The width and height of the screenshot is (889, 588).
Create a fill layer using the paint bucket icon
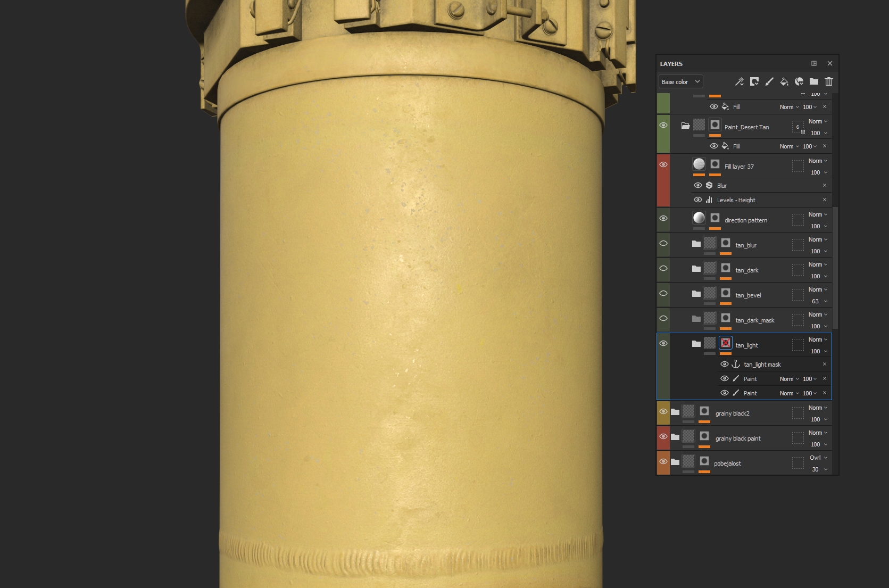[x=784, y=81]
